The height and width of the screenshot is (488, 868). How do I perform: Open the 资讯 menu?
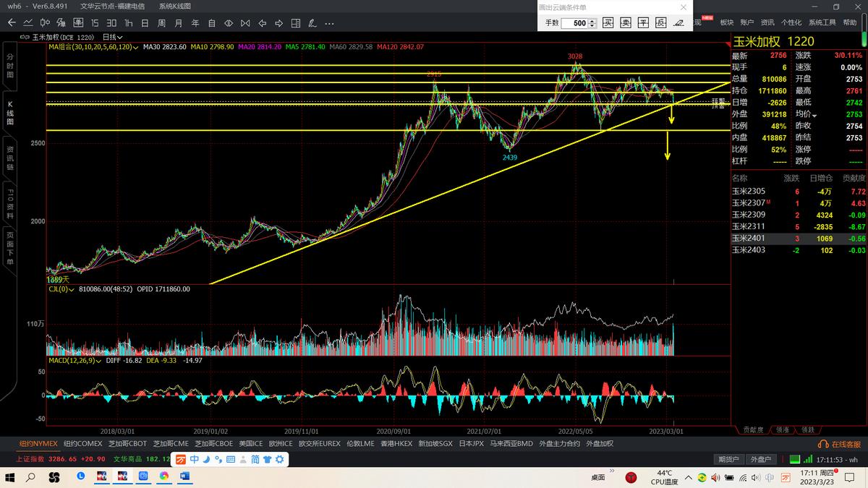[x=767, y=22]
